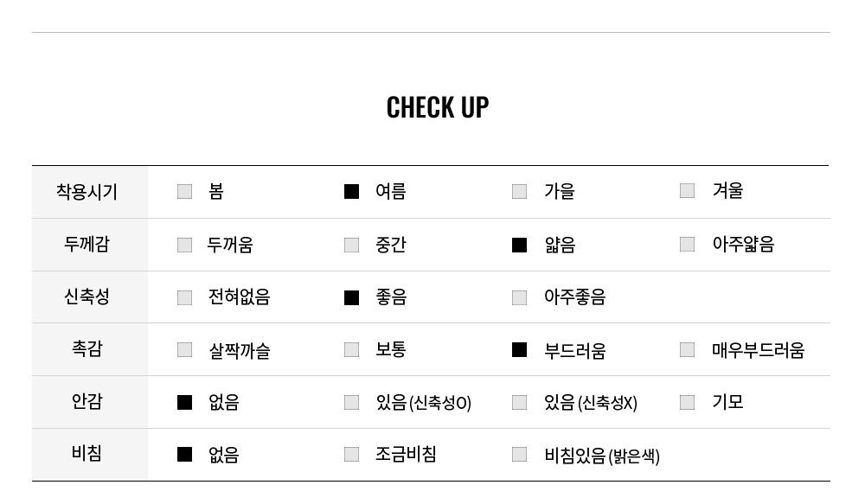This screenshot has height=504, width=865.
Task: Check the 전혀없음 elasticity box
Action: click(184, 297)
